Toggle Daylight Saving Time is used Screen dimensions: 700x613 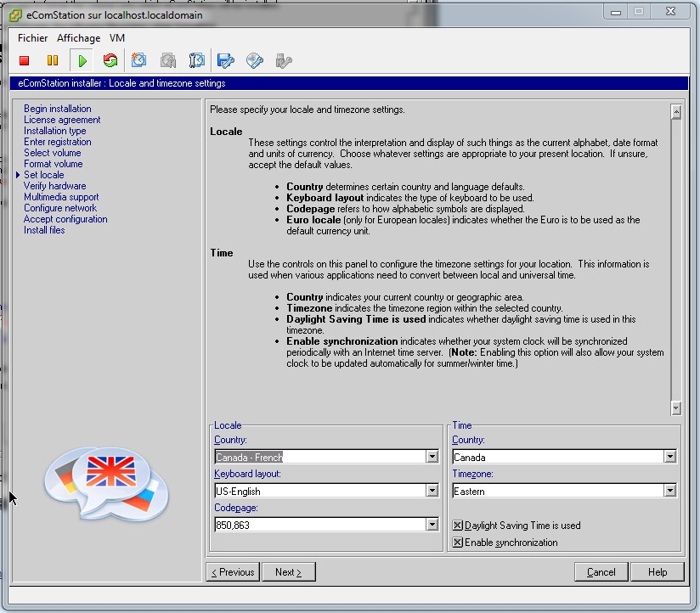point(458,526)
